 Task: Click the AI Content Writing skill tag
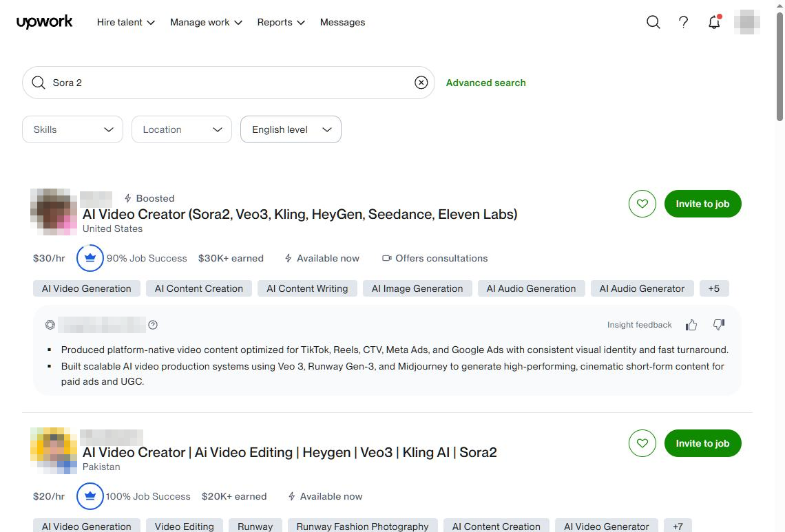[307, 288]
